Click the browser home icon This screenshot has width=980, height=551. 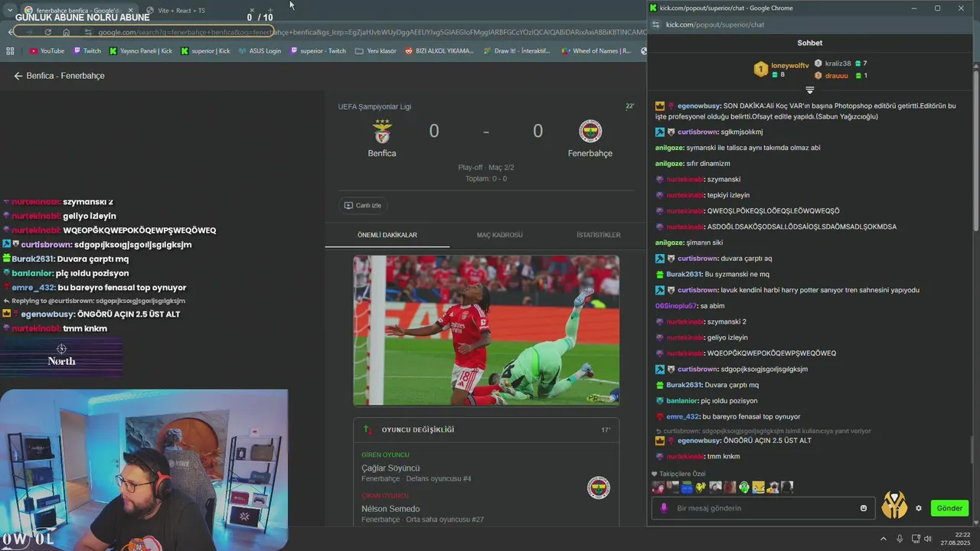click(66, 32)
